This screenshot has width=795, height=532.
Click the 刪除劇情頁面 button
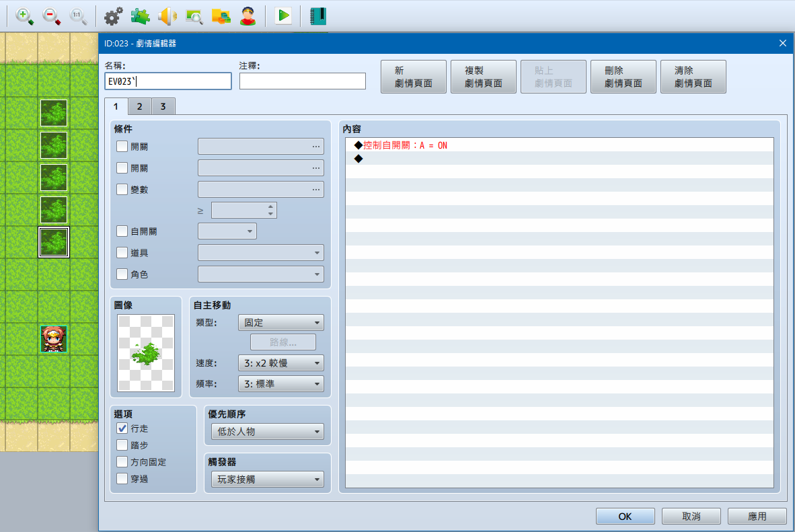pos(623,77)
